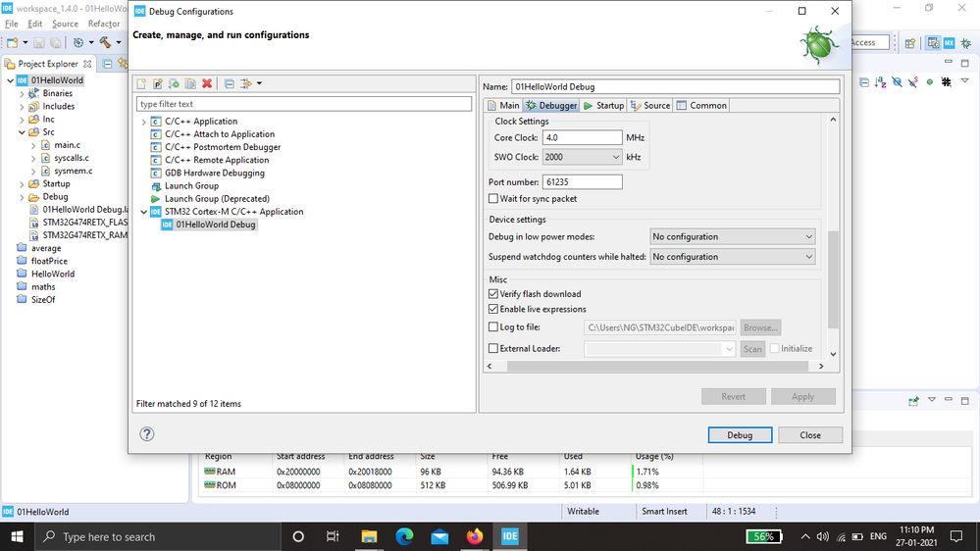Screen dimensions: 980x551
Task: Open Firefox from the taskbar
Action: tap(475, 536)
